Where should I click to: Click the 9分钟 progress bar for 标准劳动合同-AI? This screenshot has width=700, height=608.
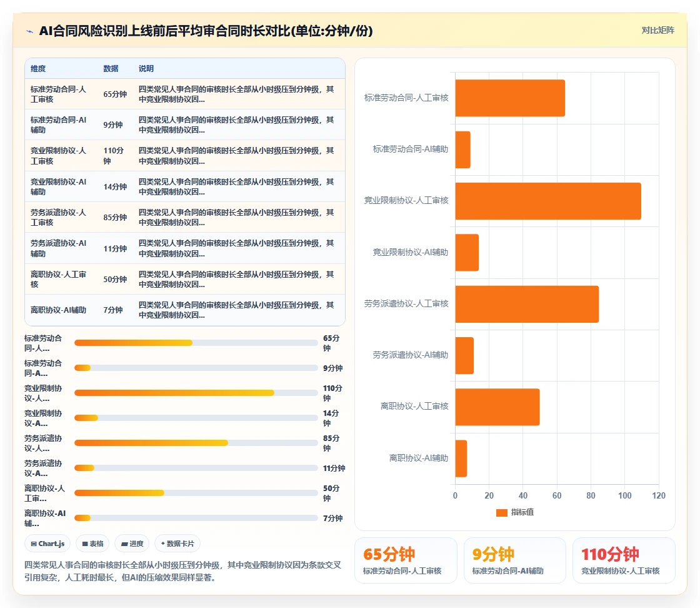(x=196, y=368)
